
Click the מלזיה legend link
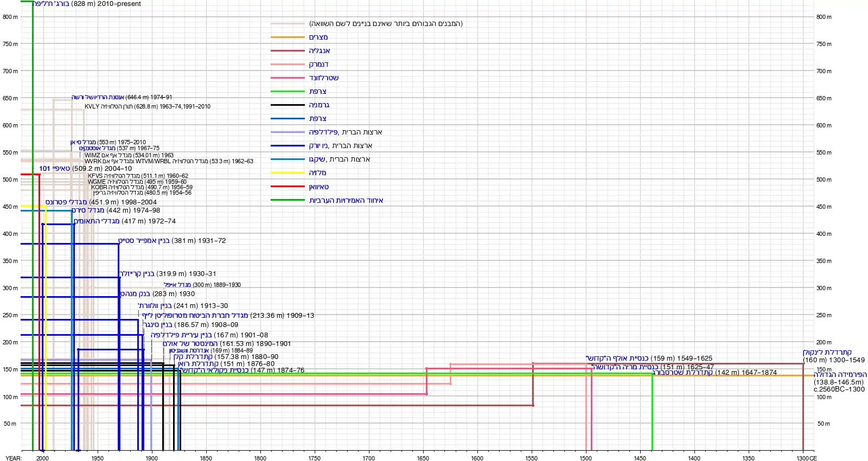[x=318, y=172]
